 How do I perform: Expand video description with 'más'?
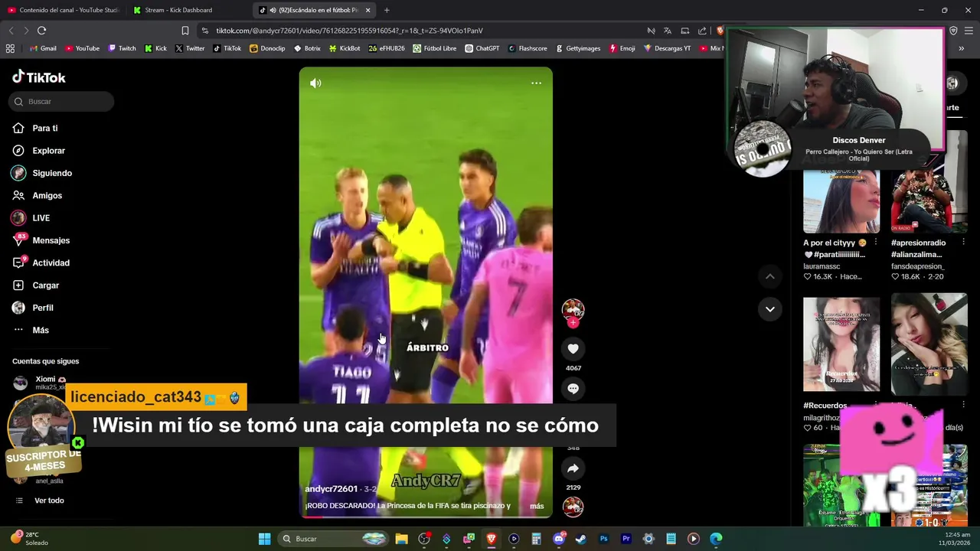click(x=537, y=506)
